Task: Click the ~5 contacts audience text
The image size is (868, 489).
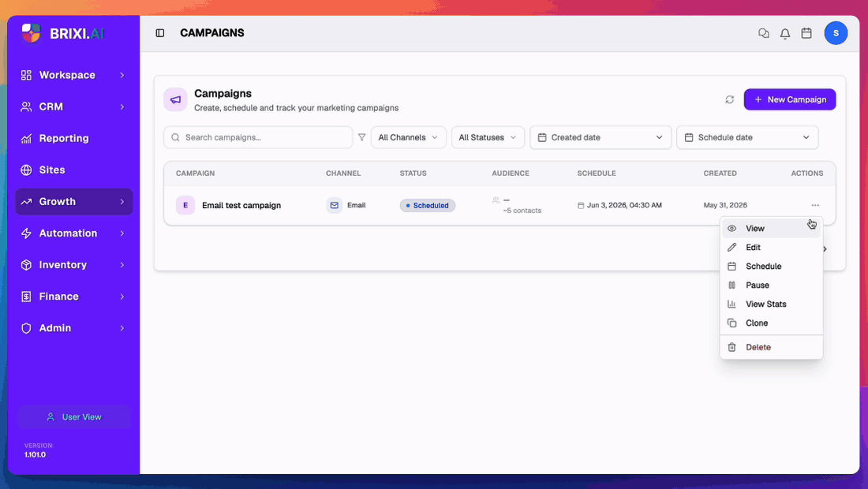Action: (522, 211)
